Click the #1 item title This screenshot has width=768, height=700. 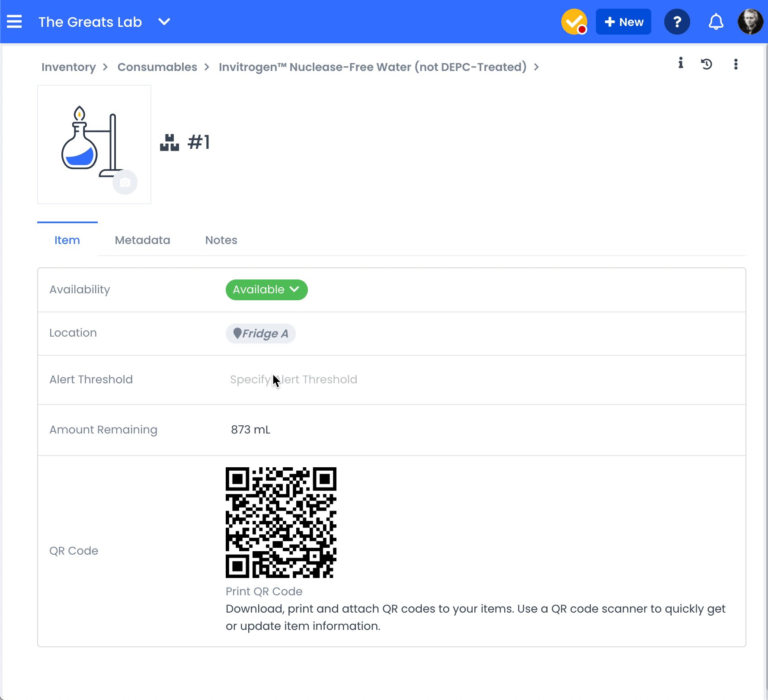pyautogui.click(x=199, y=142)
